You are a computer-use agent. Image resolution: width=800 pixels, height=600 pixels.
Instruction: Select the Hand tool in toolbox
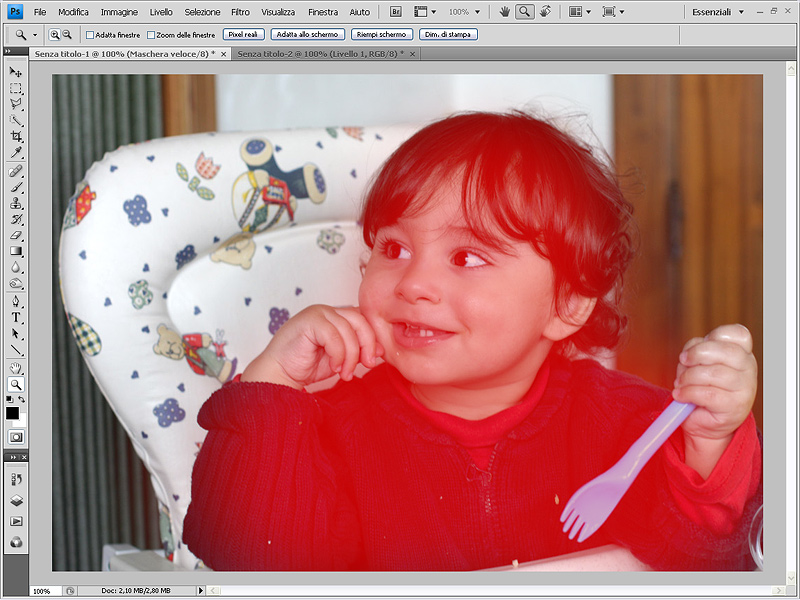tap(16, 367)
